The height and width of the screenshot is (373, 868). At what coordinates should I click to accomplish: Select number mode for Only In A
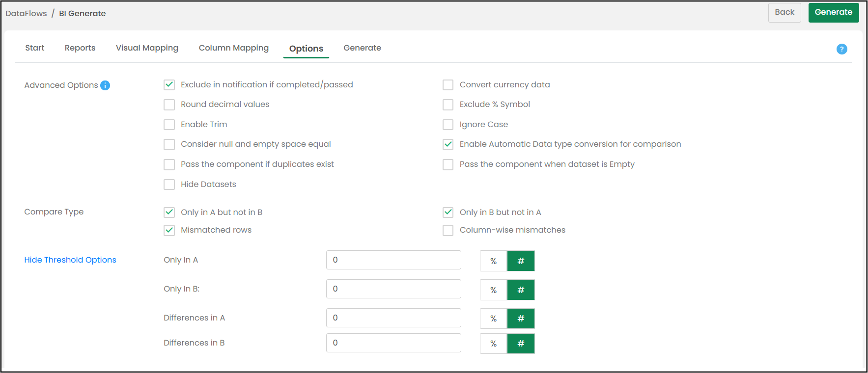[521, 261]
